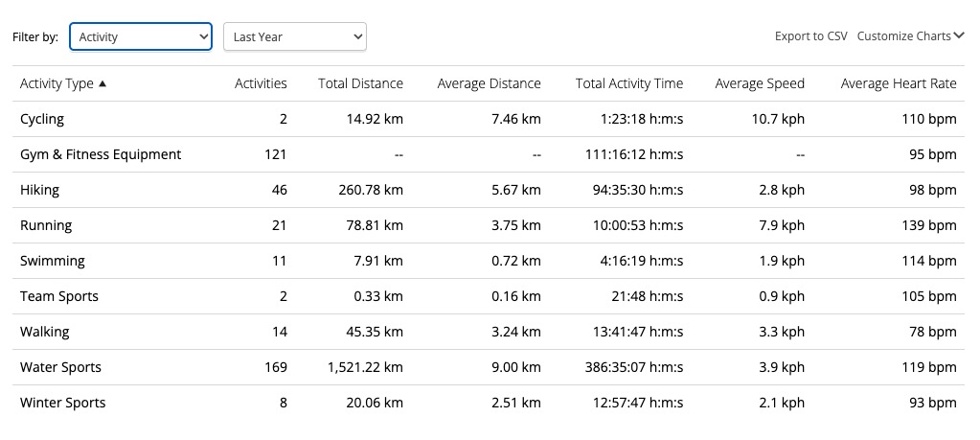Click the Total Activity Time header

629,83
